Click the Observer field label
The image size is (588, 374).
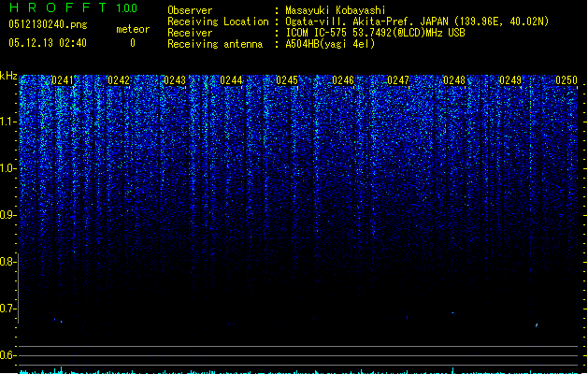click(x=190, y=10)
